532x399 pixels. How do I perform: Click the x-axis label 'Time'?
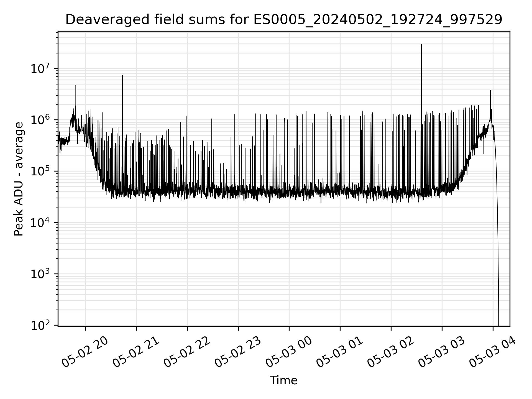tap(283, 381)
